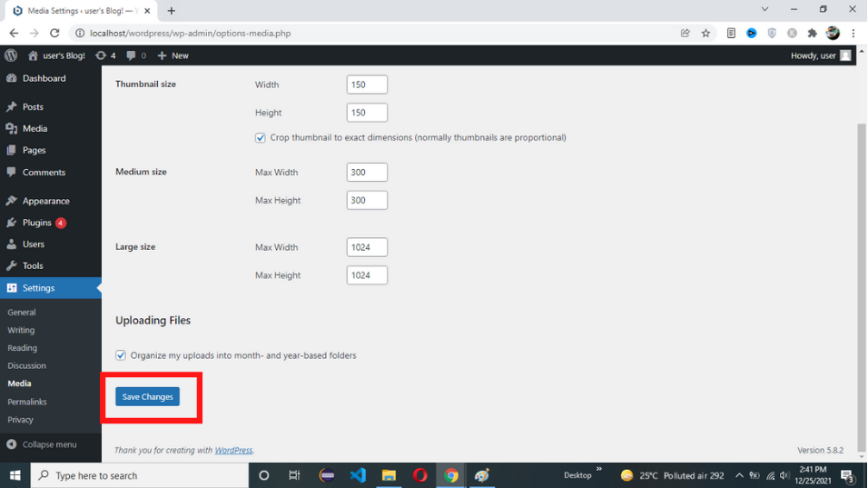Bookmark this page with the star icon

click(705, 34)
